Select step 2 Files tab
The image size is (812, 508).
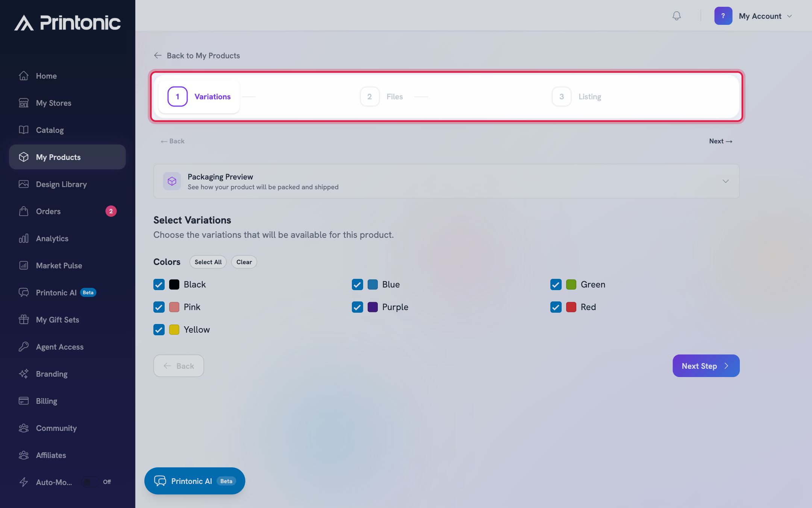point(381,97)
